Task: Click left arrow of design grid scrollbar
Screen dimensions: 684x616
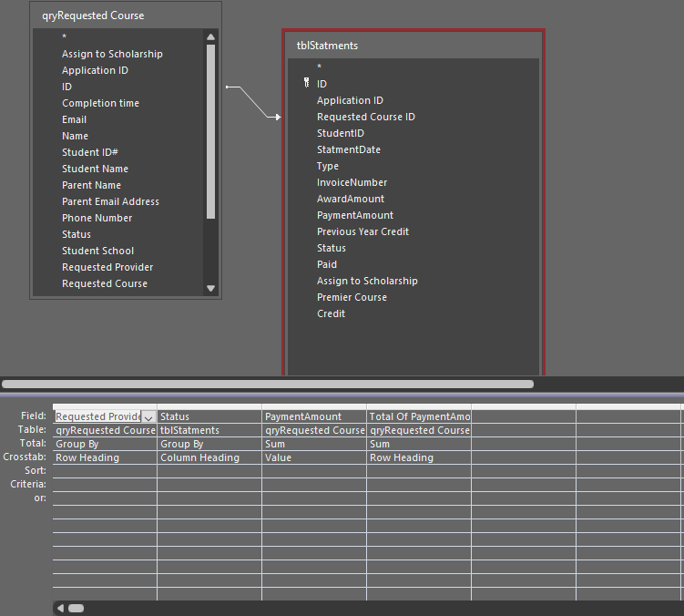Action: [x=60, y=608]
